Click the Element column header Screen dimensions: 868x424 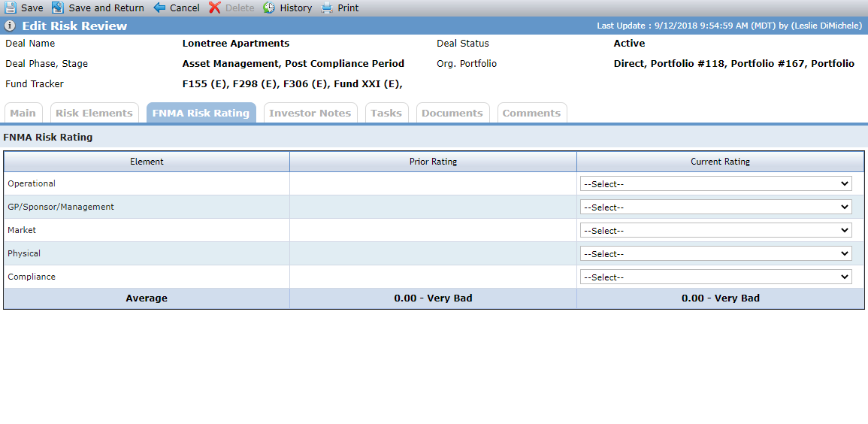click(x=147, y=162)
